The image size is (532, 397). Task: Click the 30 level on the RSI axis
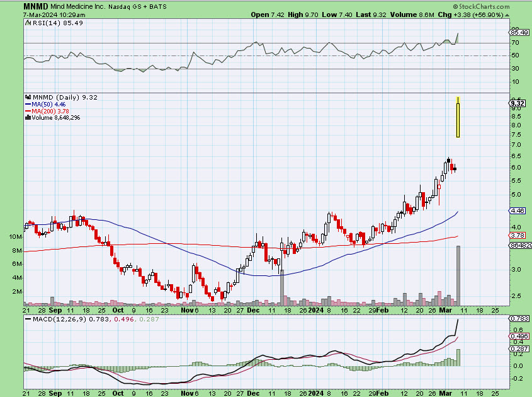click(516, 69)
